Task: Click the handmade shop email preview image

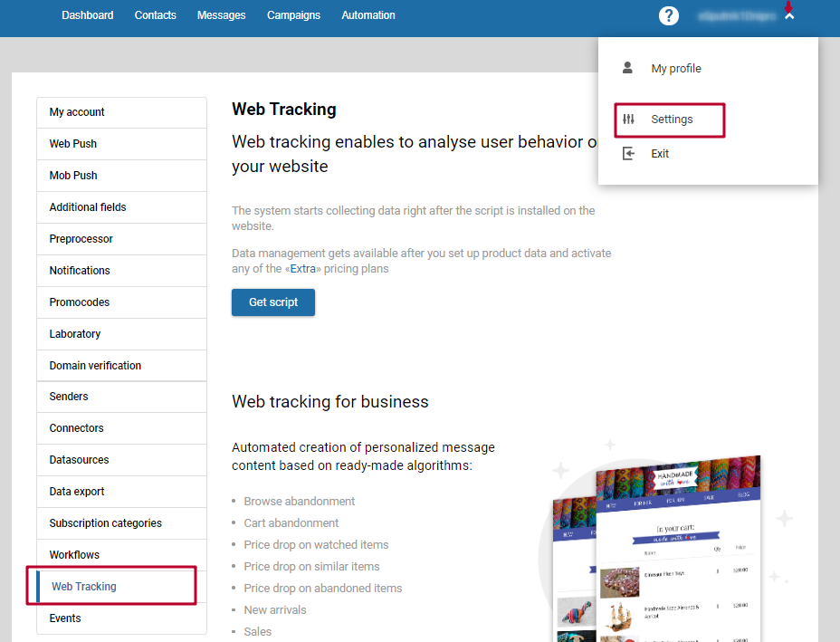Action: [x=657, y=549]
